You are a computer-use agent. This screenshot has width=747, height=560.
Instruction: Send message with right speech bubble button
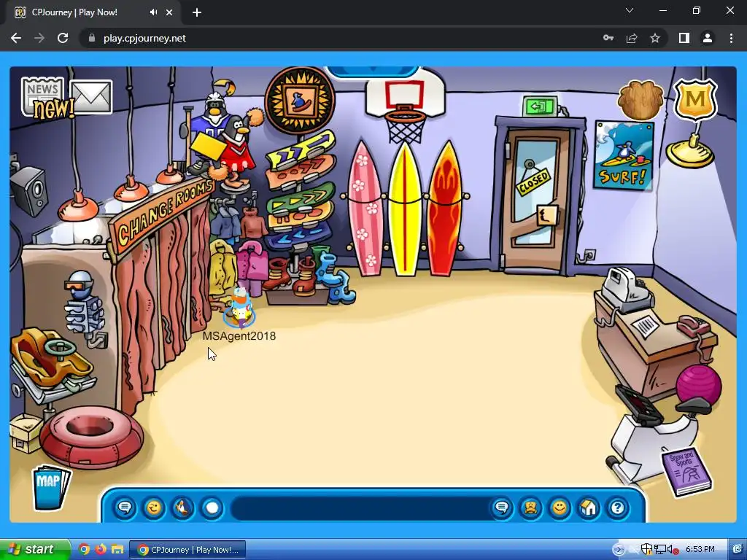[x=502, y=507]
